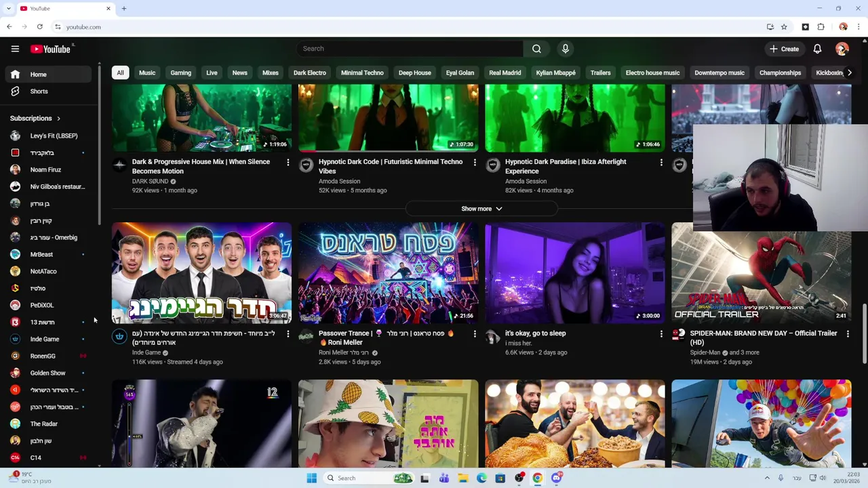Image resolution: width=868 pixels, height=488 pixels.
Task: Open Golden Show subscription
Action: 47,373
